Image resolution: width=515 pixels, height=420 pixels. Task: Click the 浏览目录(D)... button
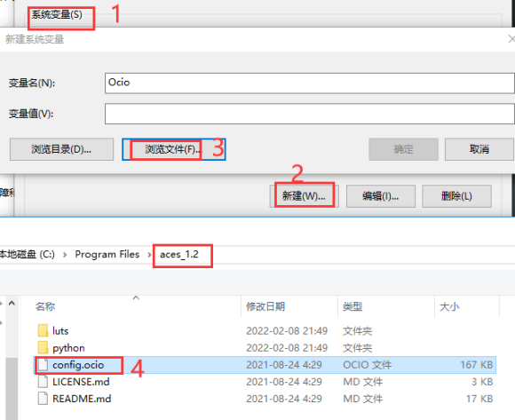pos(62,149)
